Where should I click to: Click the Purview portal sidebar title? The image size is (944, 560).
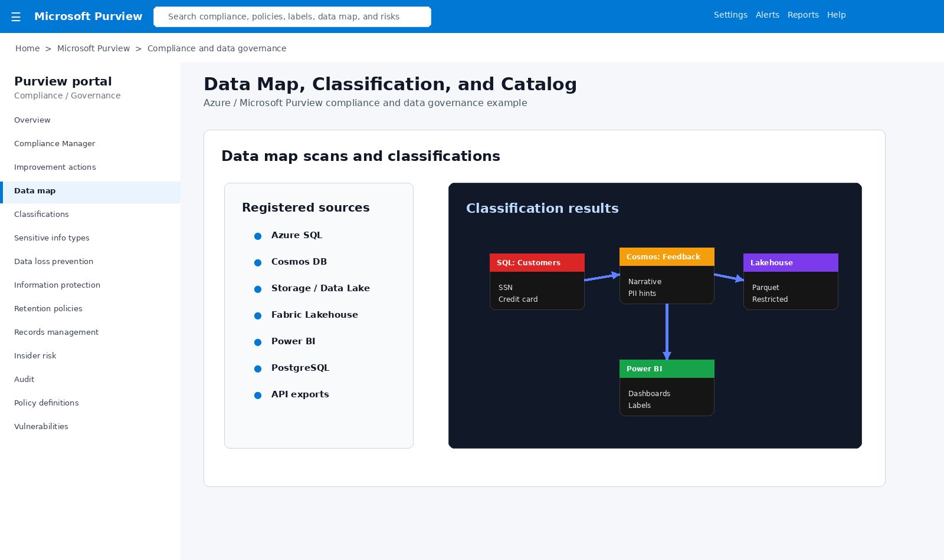pyautogui.click(x=63, y=81)
